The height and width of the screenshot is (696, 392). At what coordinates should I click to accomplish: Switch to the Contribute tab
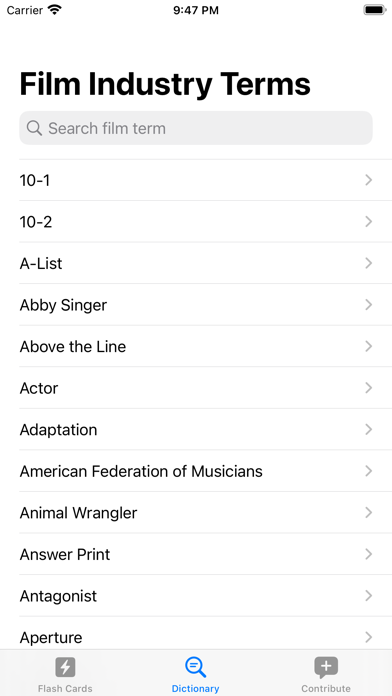pos(326,673)
